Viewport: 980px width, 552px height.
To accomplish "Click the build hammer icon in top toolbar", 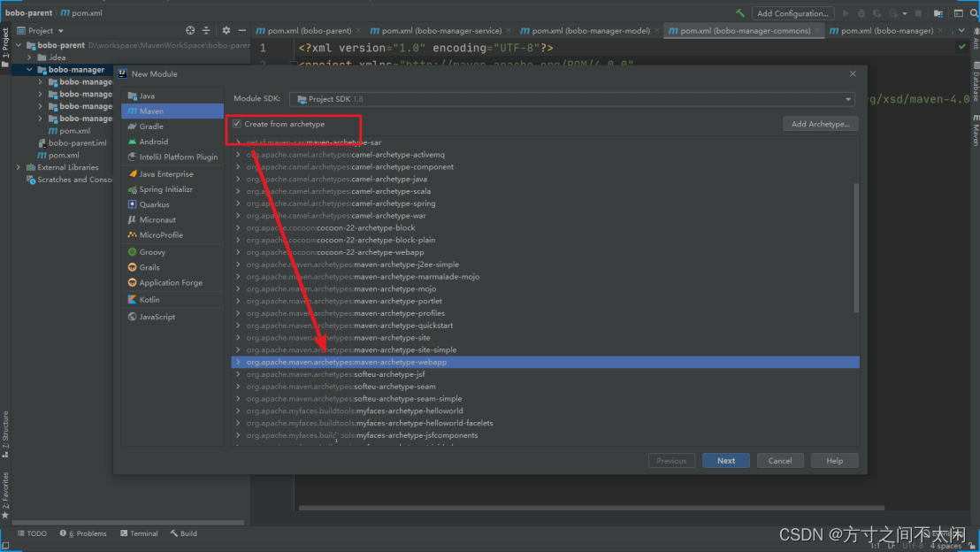I will tap(740, 13).
